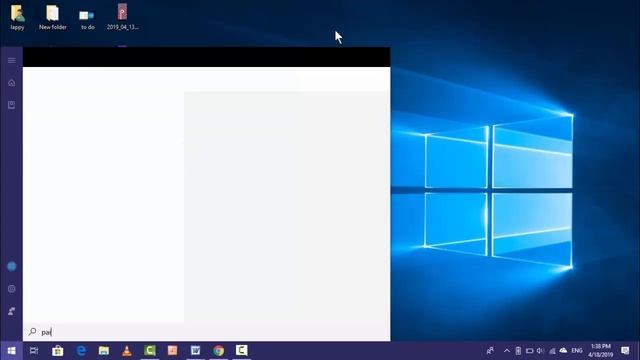Open Google Chrome from the taskbar

[218, 351]
